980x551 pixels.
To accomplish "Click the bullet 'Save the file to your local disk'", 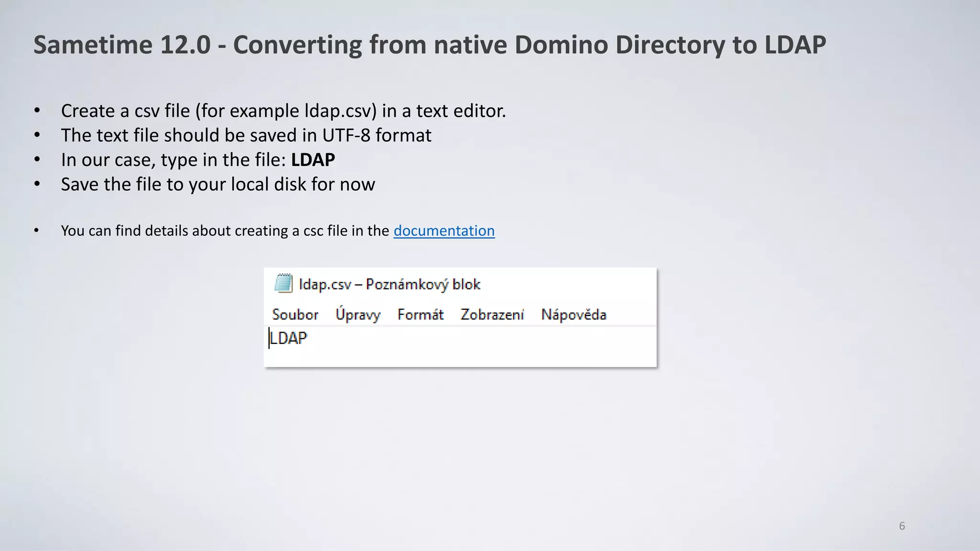I will (x=218, y=184).
